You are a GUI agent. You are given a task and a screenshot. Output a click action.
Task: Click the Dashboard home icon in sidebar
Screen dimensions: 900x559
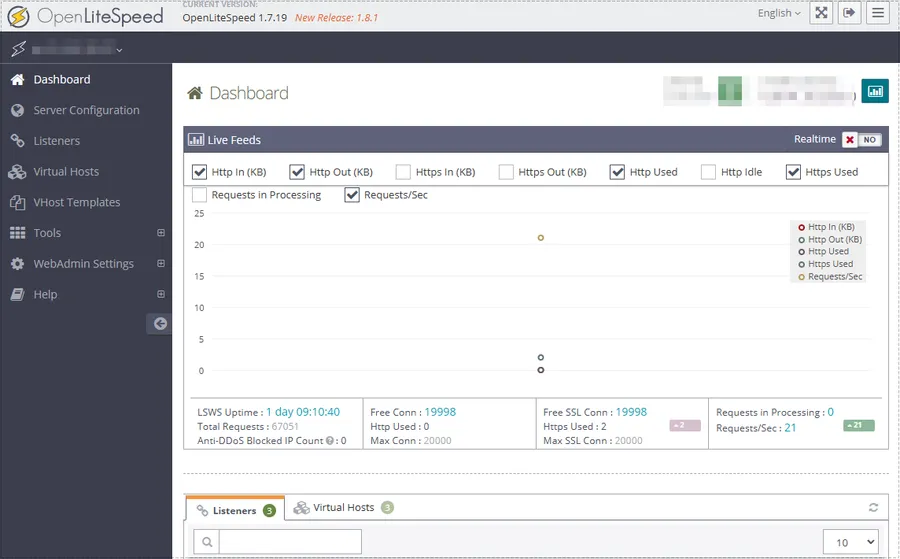click(x=18, y=80)
